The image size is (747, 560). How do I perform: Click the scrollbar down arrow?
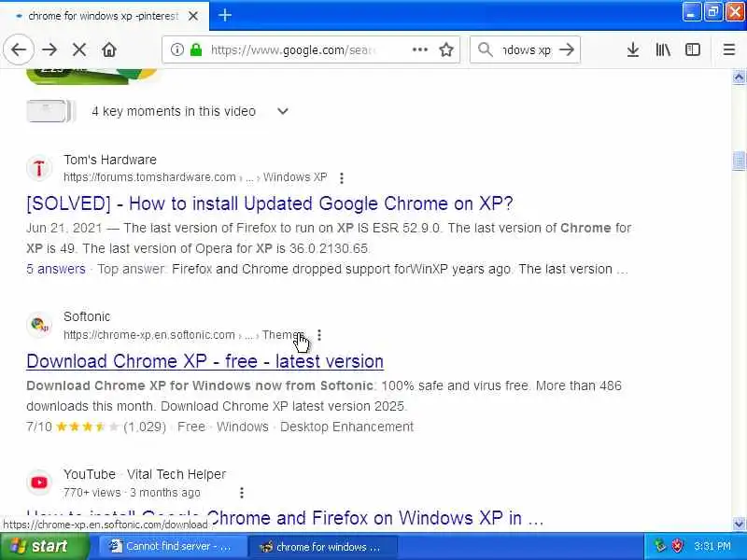click(739, 524)
